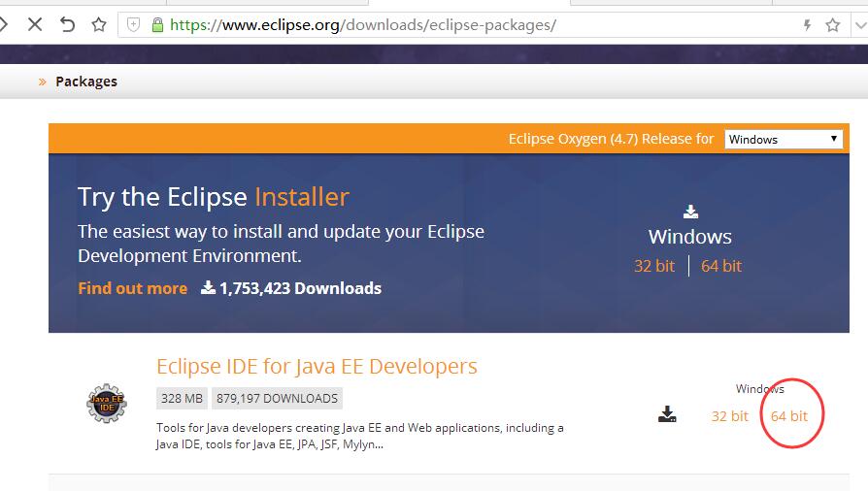Download Eclipse Installer 32 bit
Image resolution: width=868 pixels, height=491 pixels.
pyautogui.click(x=654, y=266)
